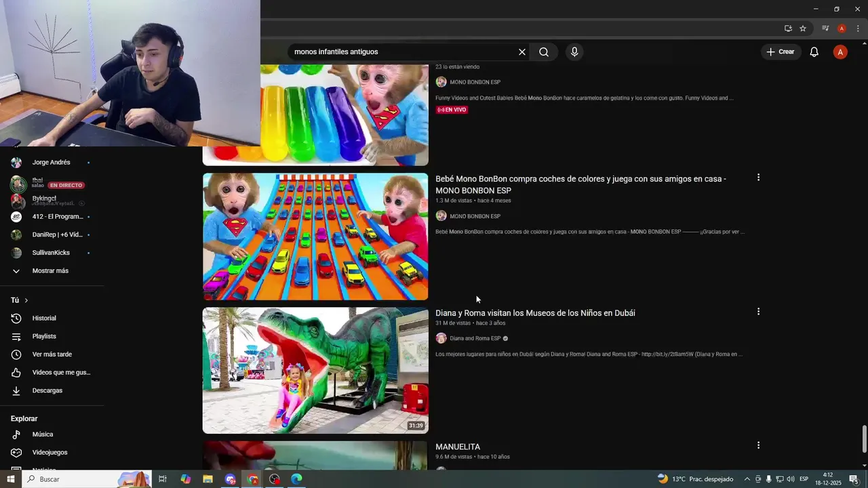The image size is (868, 488).
Task: Click the page vertical scrollbar thumb
Action: (864, 439)
